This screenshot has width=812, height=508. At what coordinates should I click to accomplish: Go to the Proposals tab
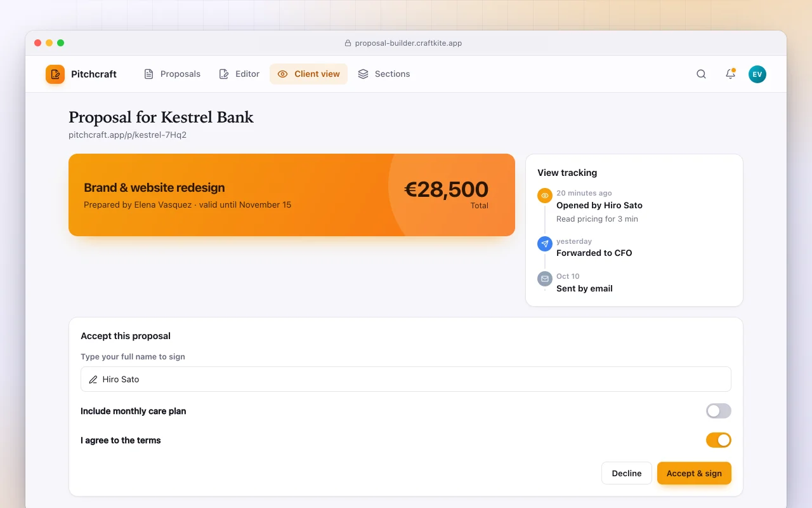pyautogui.click(x=173, y=74)
